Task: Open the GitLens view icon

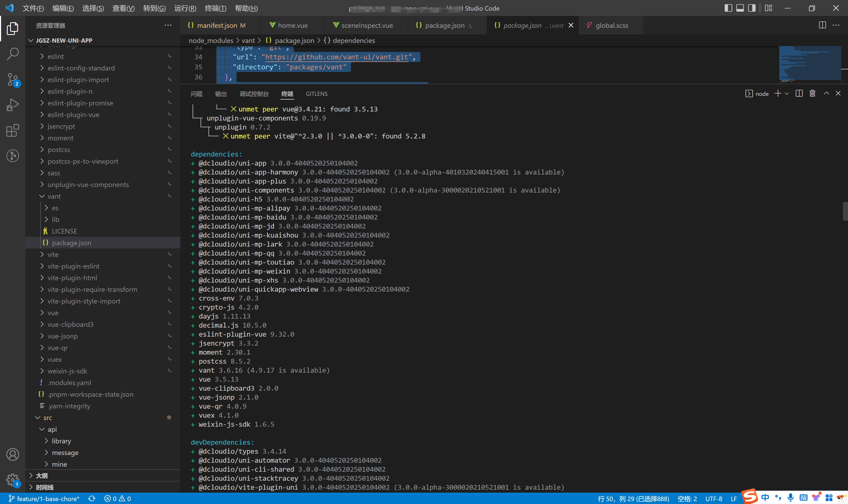Action: (x=12, y=155)
